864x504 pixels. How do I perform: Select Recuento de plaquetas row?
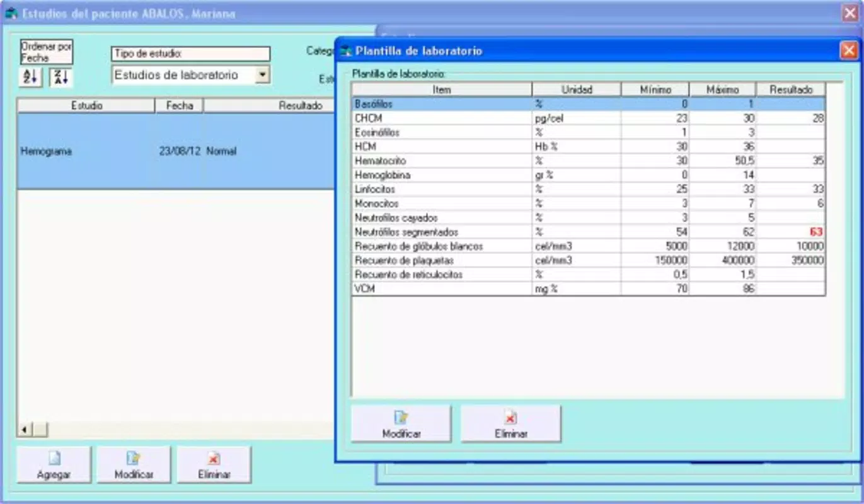tap(589, 260)
